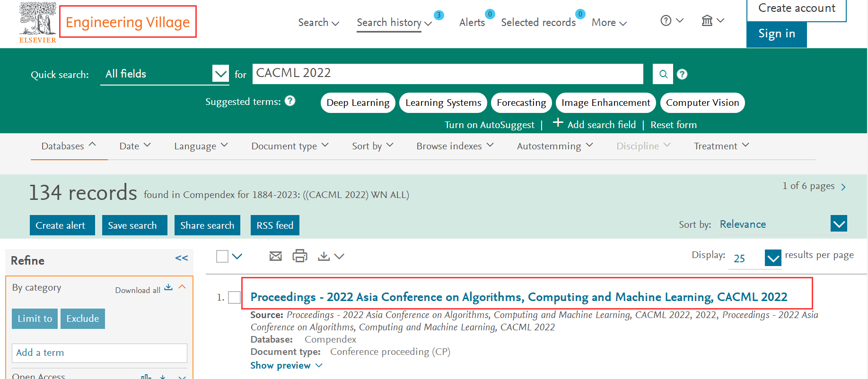Screen dimensions: 868x379
Task: Select the Forecasting suggested term
Action: pos(521,103)
